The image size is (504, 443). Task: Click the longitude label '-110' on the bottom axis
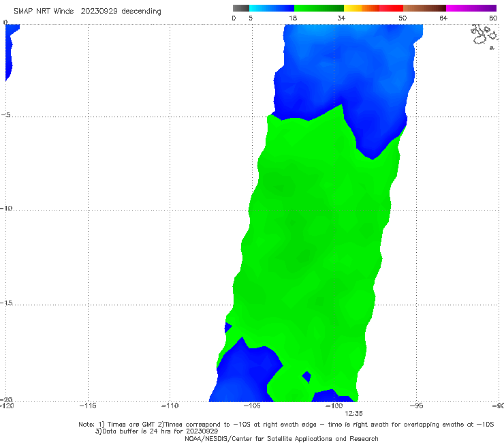tap(170, 406)
